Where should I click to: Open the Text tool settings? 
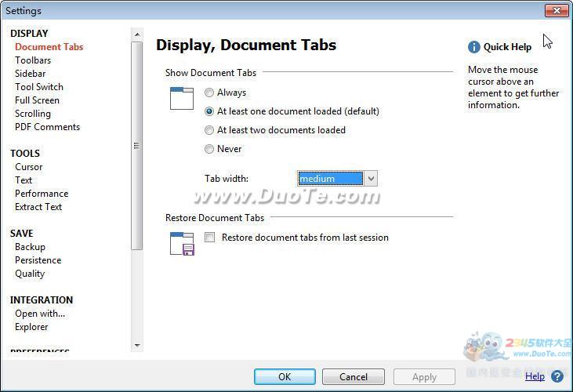[24, 180]
